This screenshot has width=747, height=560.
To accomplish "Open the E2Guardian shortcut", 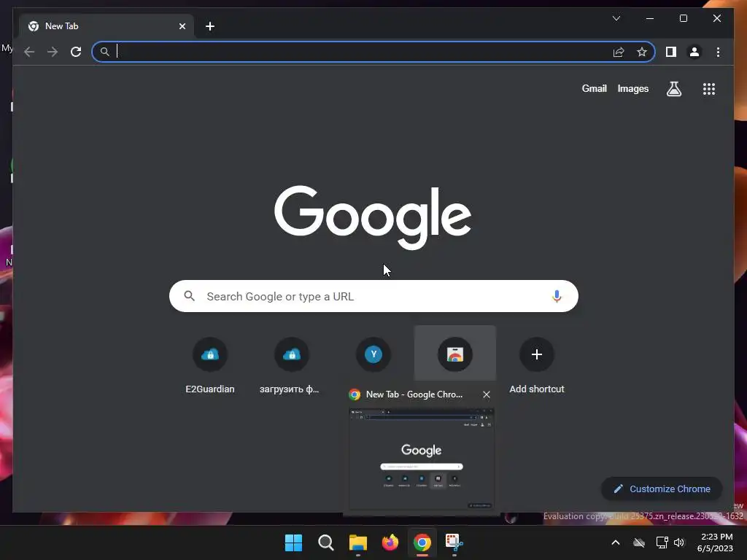I will [x=210, y=365].
